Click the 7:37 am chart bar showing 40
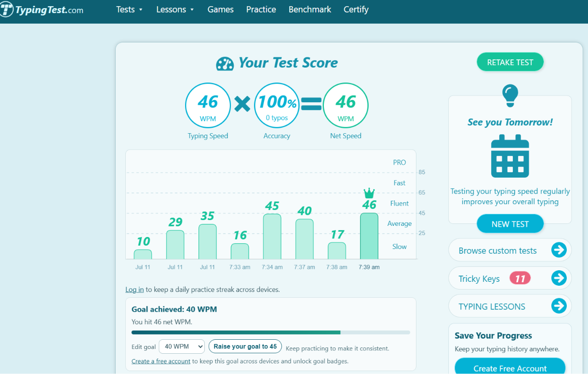 coord(305,239)
